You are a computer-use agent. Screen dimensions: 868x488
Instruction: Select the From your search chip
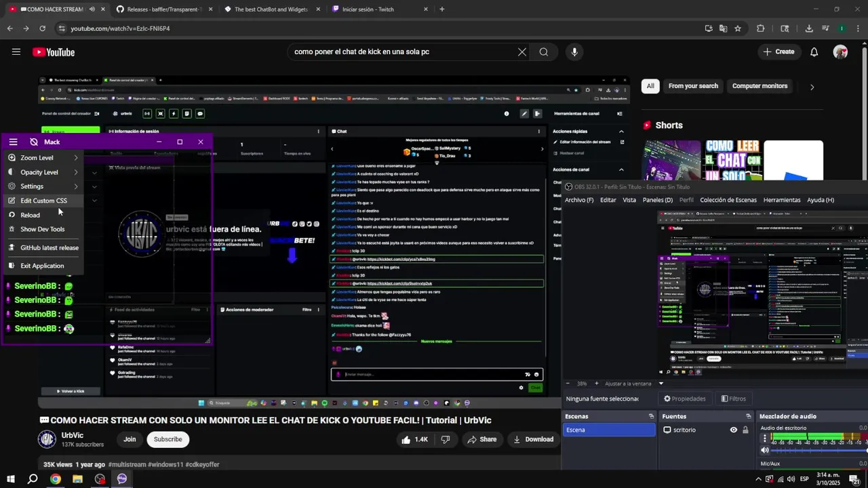pyautogui.click(x=693, y=86)
